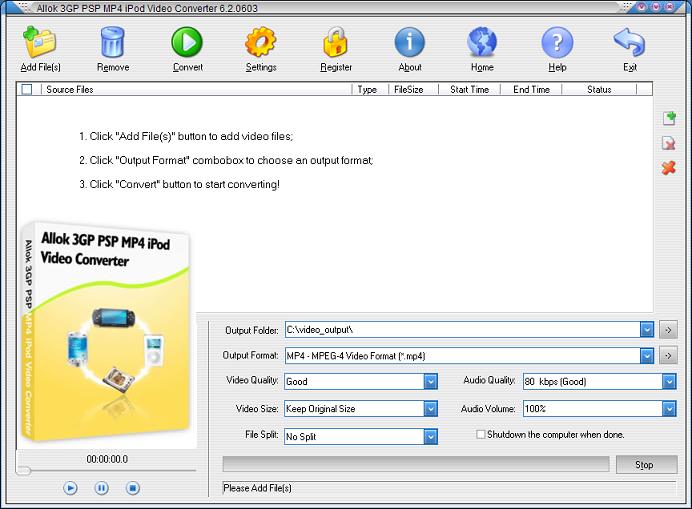
Task: Open the Audio Quality dropdown
Action: (669, 381)
